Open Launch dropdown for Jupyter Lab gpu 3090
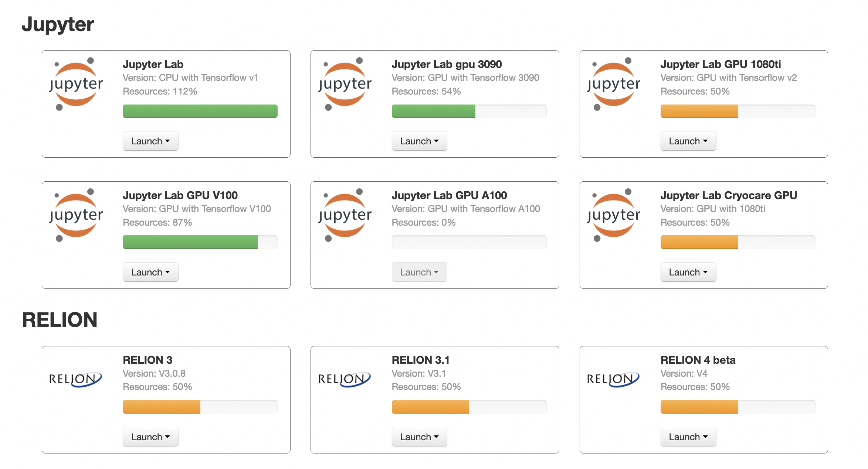This screenshot has width=868, height=469. [x=419, y=141]
